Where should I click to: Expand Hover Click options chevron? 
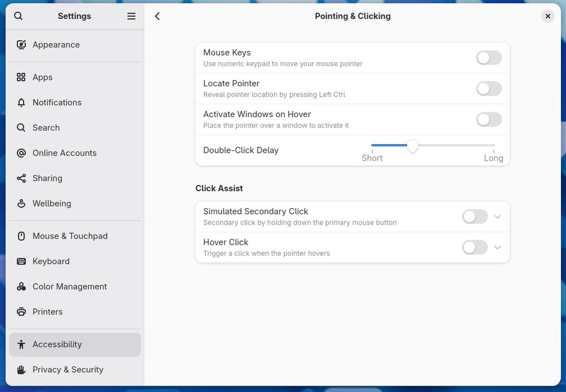498,247
